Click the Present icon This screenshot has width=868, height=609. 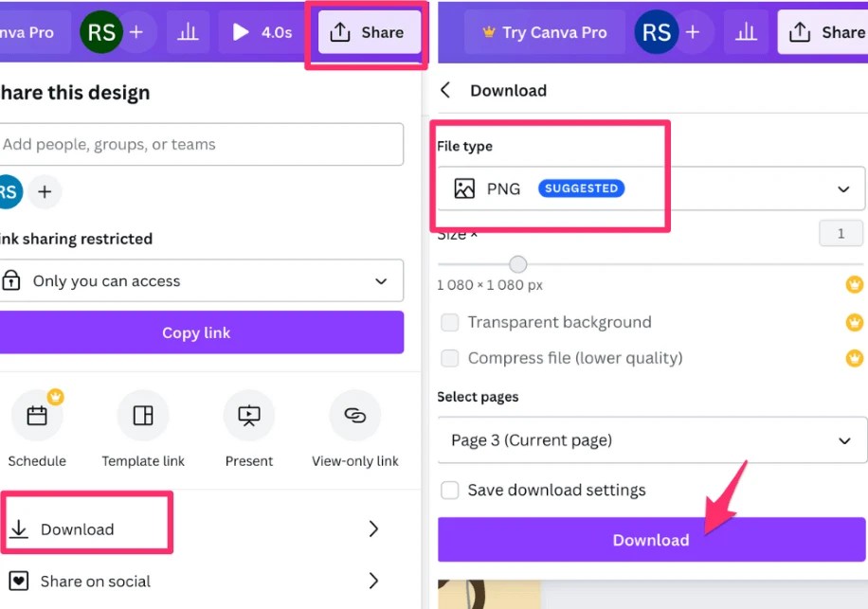pyautogui.click(x=248, y=415)
